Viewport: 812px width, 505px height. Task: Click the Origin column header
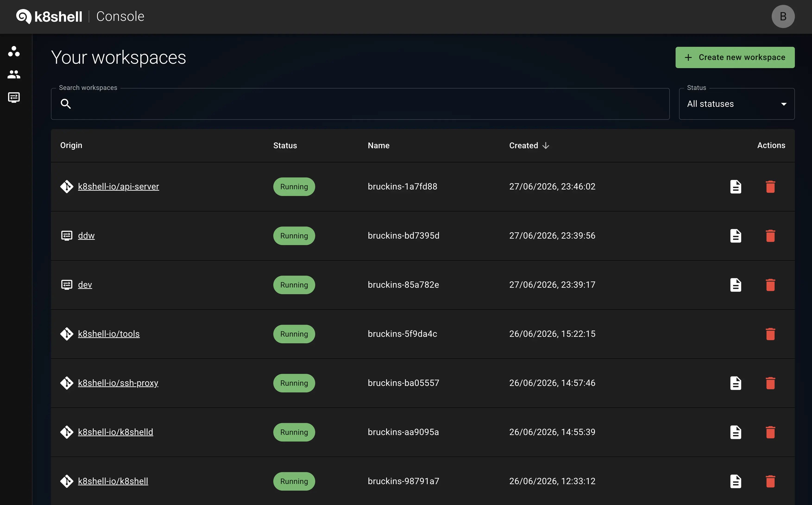click(x=71, y=146)
